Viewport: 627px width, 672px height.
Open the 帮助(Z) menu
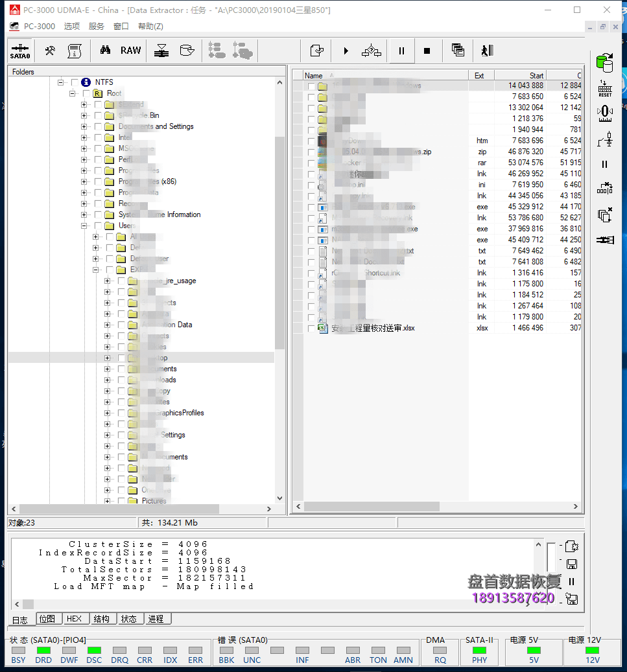[150, 26]
